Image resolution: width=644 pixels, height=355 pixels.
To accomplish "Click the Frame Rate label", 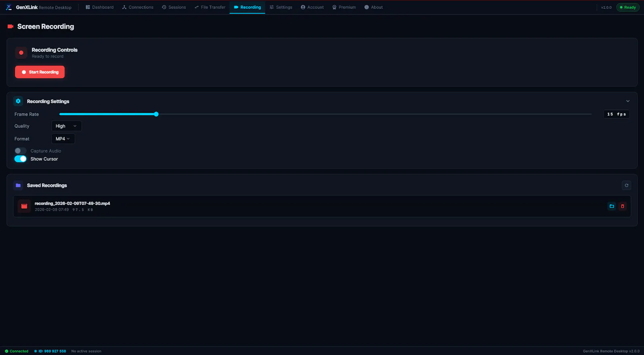I will tap(27, 114).
